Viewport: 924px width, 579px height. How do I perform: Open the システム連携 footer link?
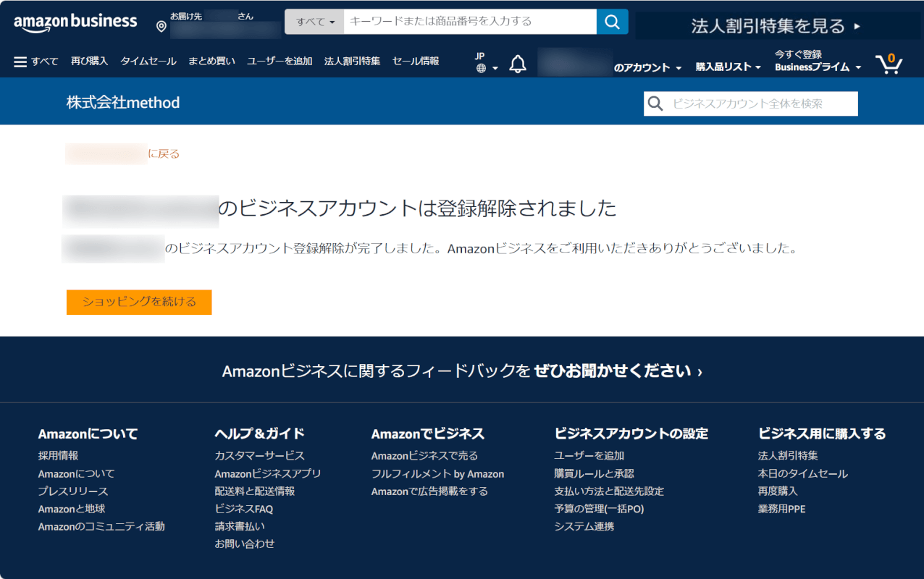(584, 527)
